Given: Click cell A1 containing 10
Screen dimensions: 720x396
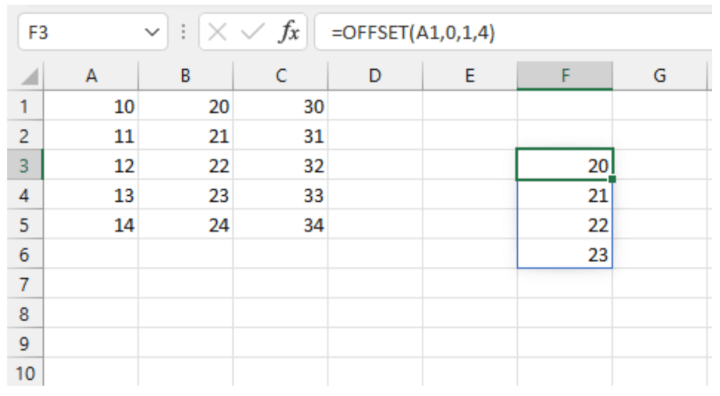Looking at the screenshot, I should [91, 106].
